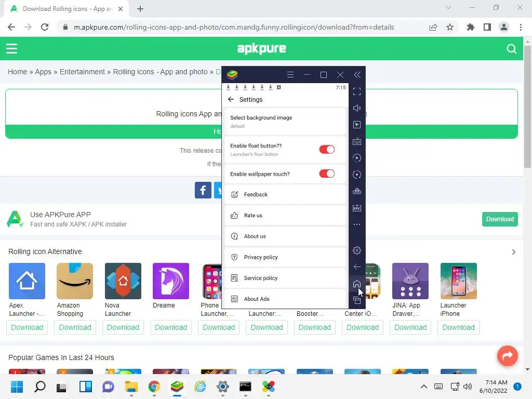The height and width of the screenshot is (399, 532).
Task: Open About us entry
Action: coord(285,236)
